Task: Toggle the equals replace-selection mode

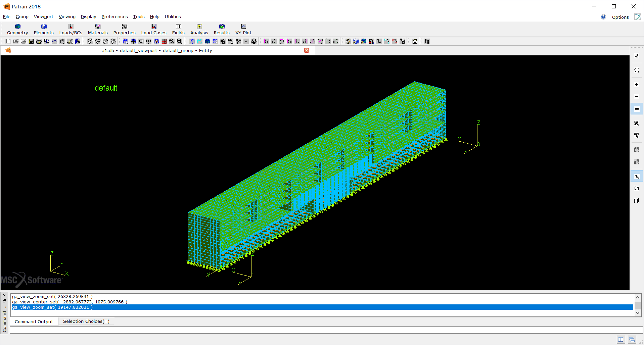Action: pos(636,109)
